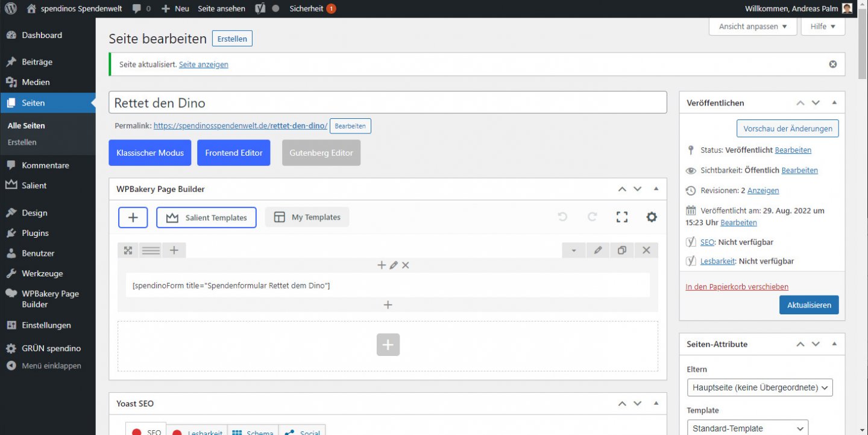Image resolution: width=868 pixels, height=435 pixels.
Task: Collapse the Seiten-Attribute panel
Action: coord(834,344)
